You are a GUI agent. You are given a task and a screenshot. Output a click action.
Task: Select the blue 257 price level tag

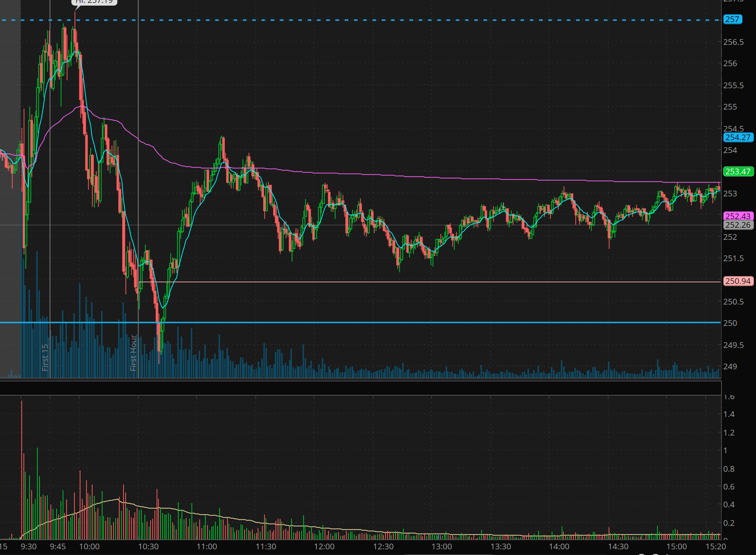click(732, 19)
